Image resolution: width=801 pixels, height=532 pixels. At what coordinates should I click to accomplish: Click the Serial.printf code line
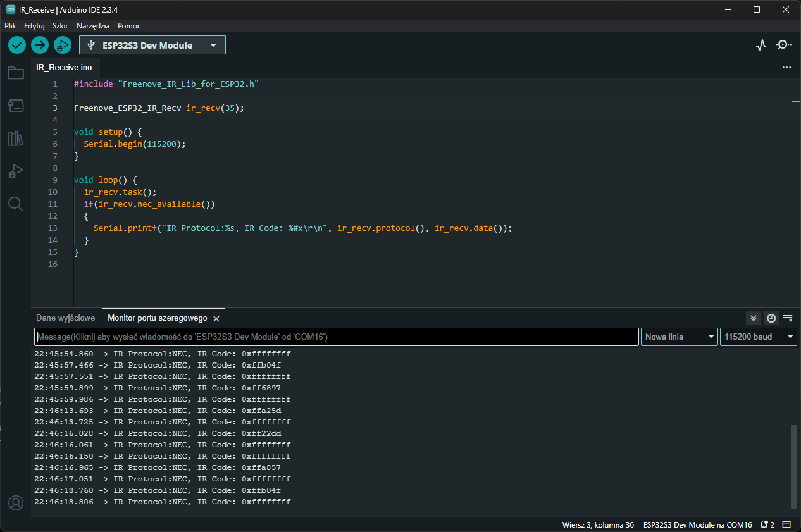pyautogui.click(x=302, y=228)
